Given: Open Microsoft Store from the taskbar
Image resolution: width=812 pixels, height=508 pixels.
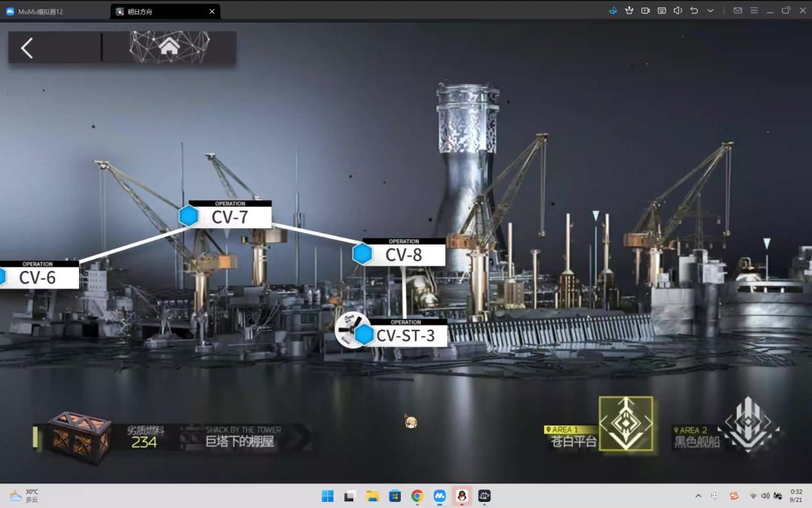Looking at the screenshot, I should point(395,496).
